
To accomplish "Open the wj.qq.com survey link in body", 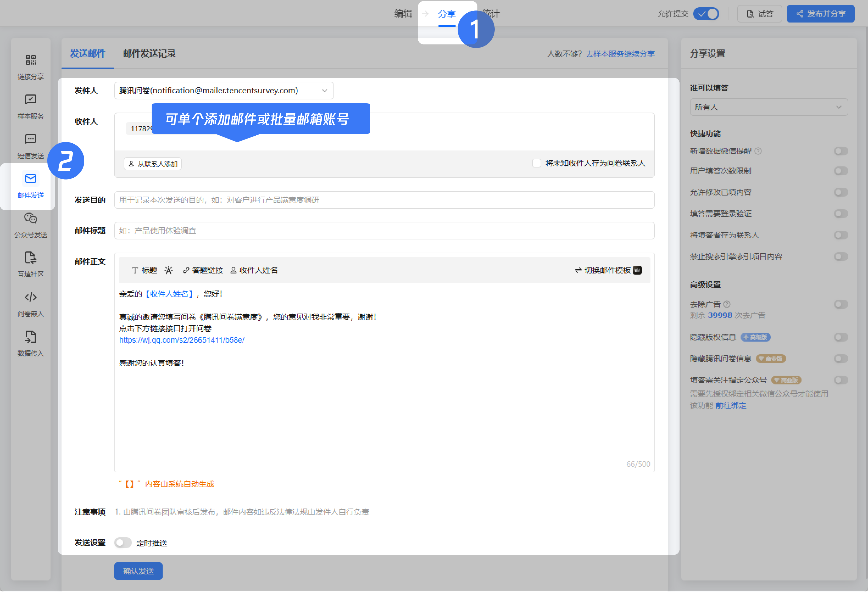I will 182,340.
